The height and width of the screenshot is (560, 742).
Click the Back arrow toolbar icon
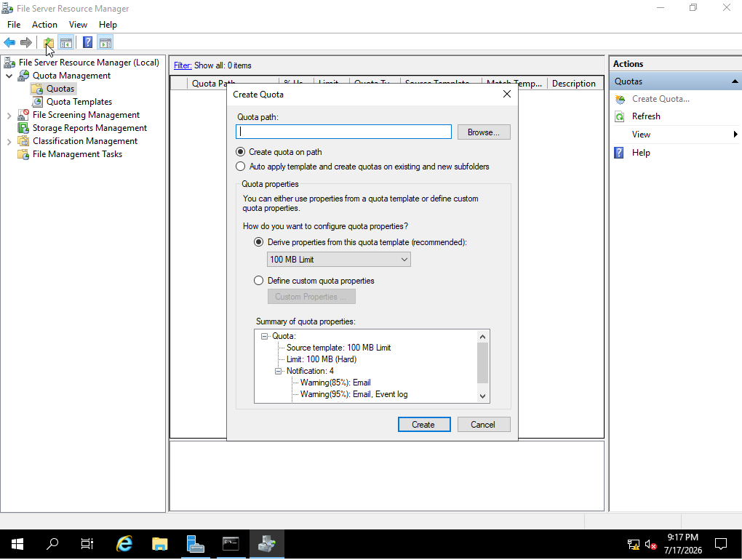[9, 43]
